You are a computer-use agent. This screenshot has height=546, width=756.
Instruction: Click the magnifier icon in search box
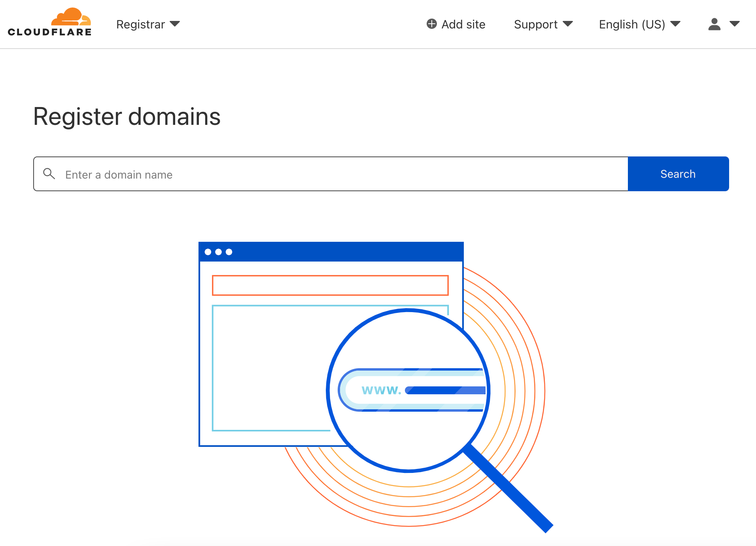pos(49,173)
